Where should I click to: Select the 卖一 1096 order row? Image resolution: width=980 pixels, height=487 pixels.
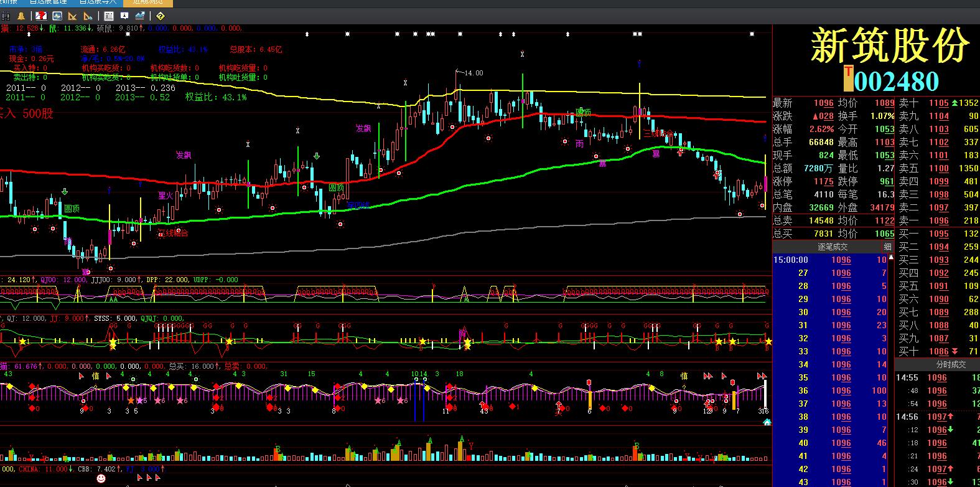click(938, 220)
